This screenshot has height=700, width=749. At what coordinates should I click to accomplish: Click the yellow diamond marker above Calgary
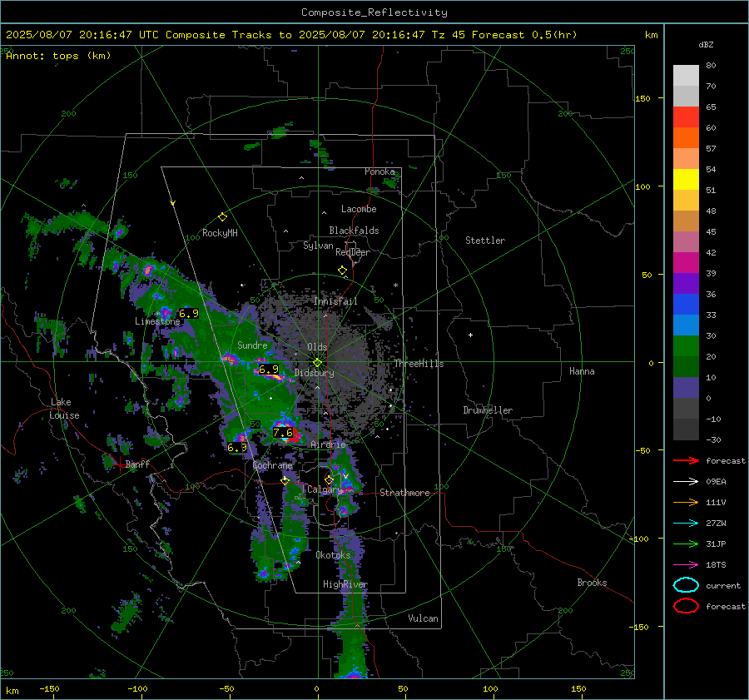[329, 479]
